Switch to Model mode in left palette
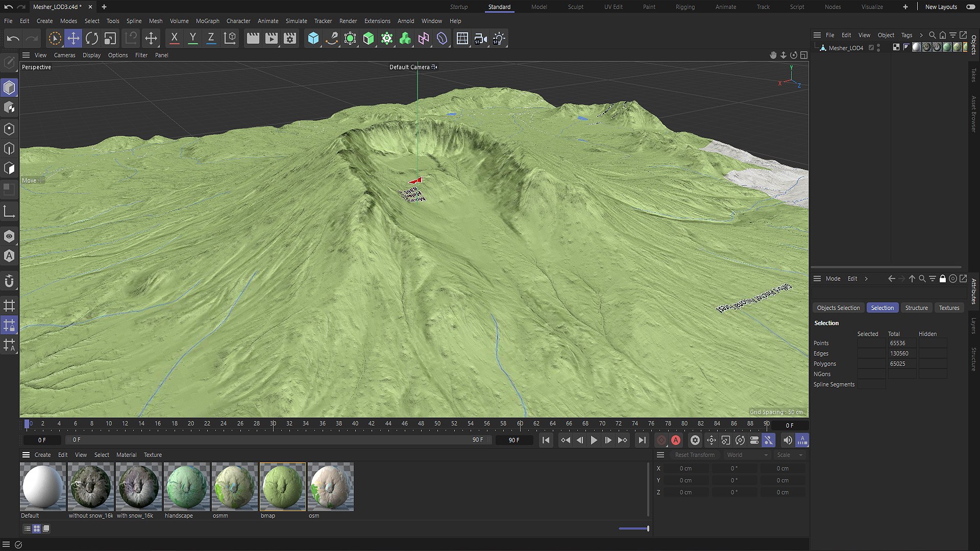Image resolution: width=980 pixels, height=551 pixels. point(9,88)
